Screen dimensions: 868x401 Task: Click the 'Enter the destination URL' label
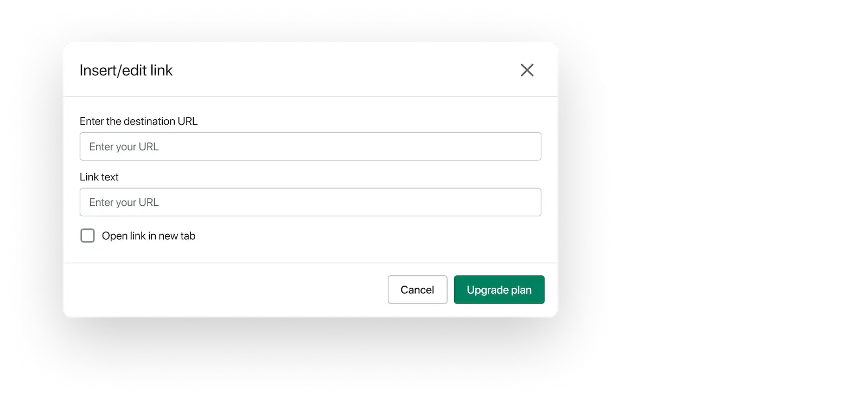point(138,121)
